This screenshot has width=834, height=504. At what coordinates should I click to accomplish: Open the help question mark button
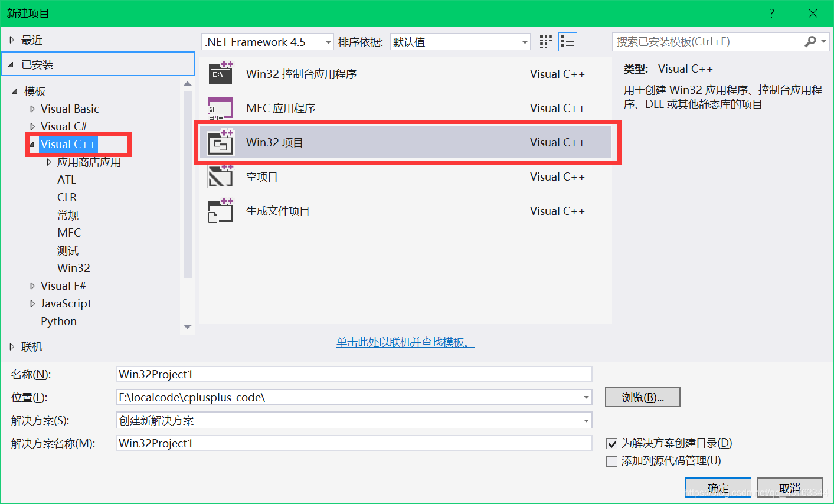pos(771,13)
